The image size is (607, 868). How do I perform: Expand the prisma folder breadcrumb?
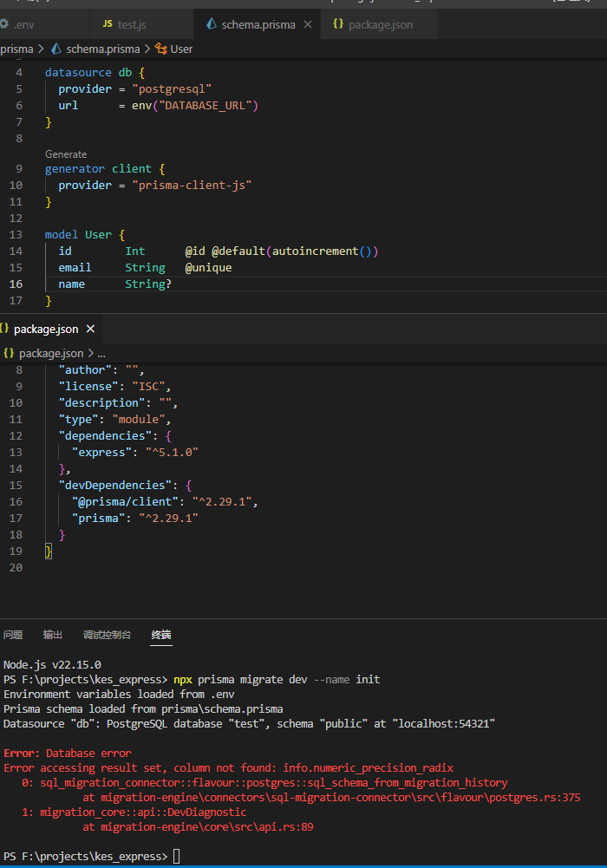[x=16, y=49]
